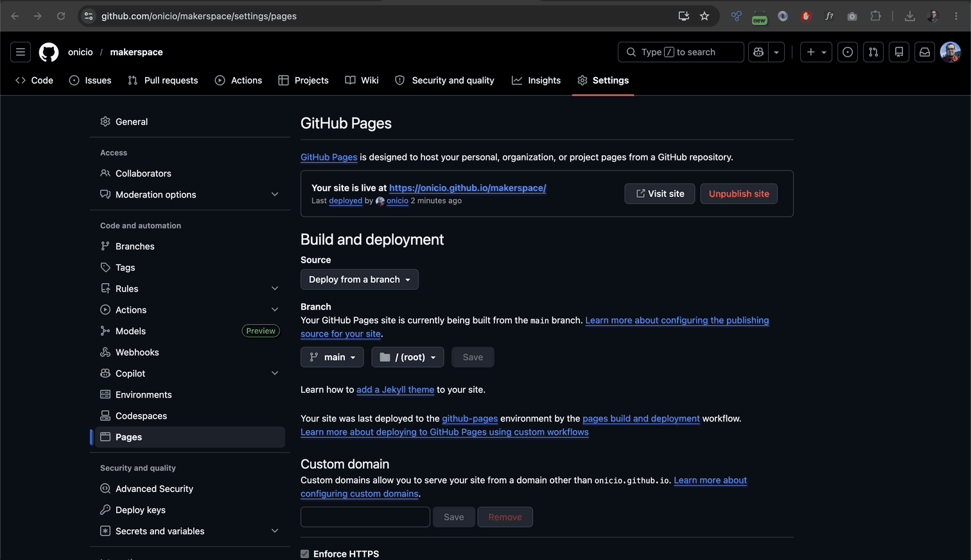
Task: Click Visit site button
Action: [x=660, y=193]
